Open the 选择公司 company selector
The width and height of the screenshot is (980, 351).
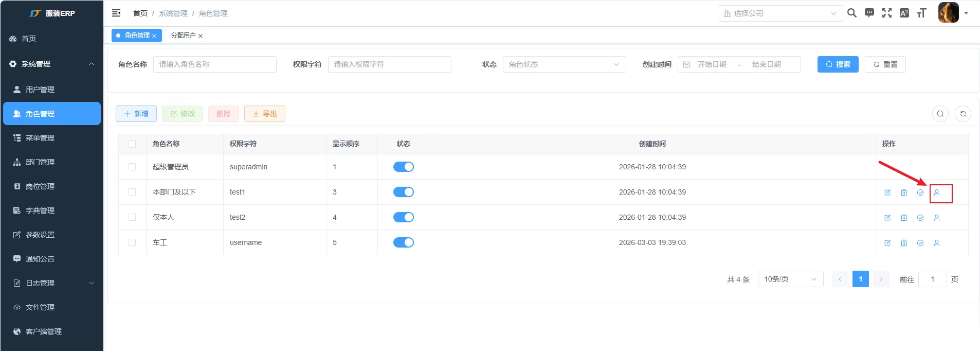[x=779, y=13]
